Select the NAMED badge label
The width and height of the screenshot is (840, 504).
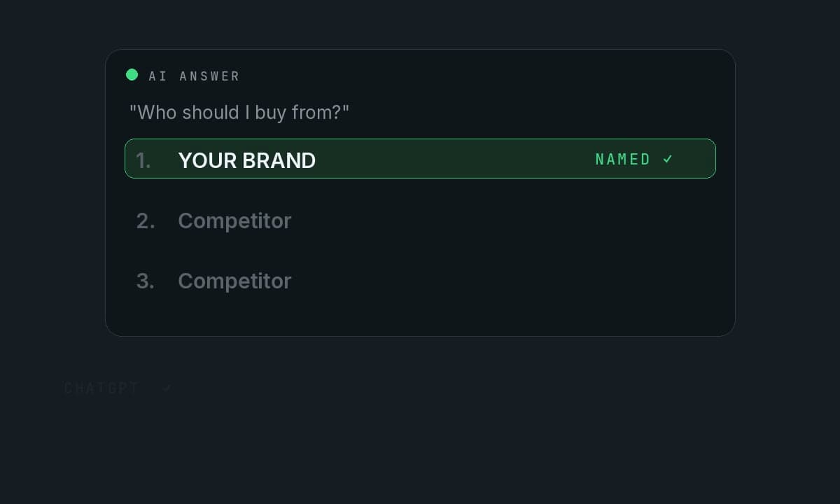click(x=623, y=159)
